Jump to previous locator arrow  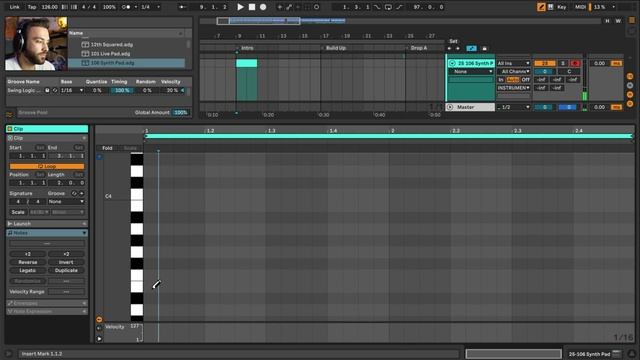pos(450,49)
